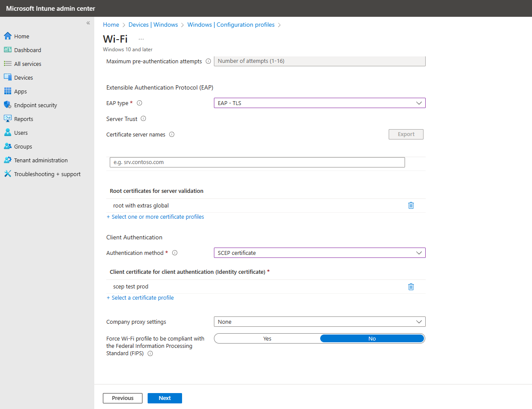The image size is (532, 409).
Task: Go to Windows | Configuration profiles breadcrumb
Action: 231,25
